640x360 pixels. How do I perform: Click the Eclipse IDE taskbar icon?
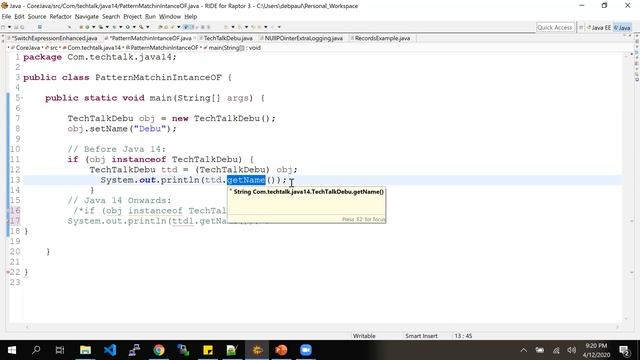257,350
